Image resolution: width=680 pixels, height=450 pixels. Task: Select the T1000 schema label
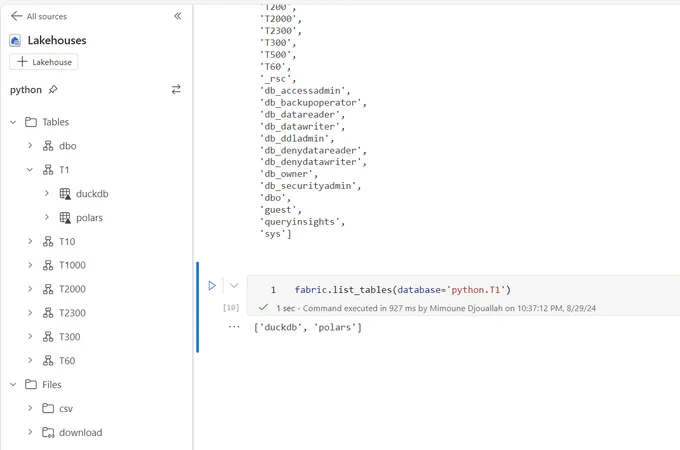(72, 265)
